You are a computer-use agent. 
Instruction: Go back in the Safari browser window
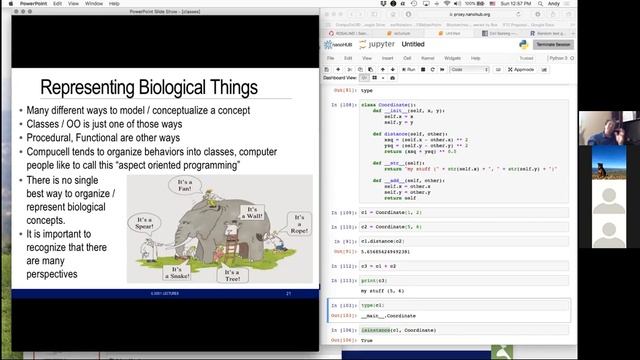point(351,14)
